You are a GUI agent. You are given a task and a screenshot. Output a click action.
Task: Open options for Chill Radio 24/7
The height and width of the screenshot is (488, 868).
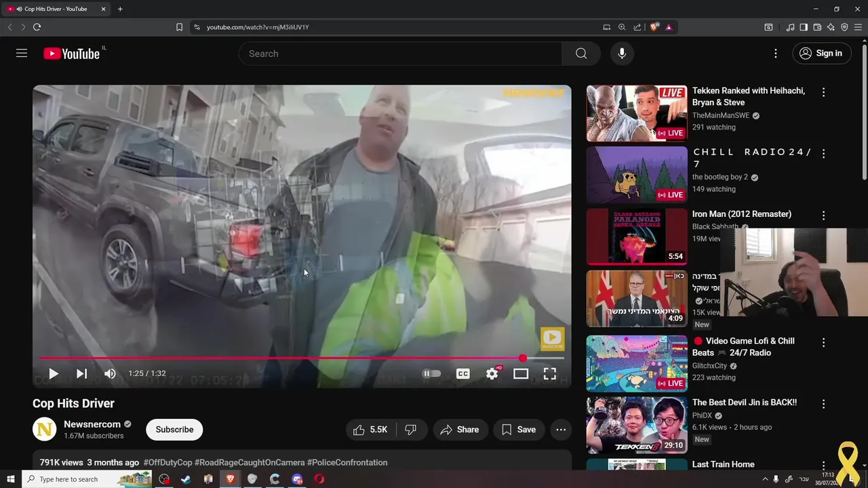823,154
